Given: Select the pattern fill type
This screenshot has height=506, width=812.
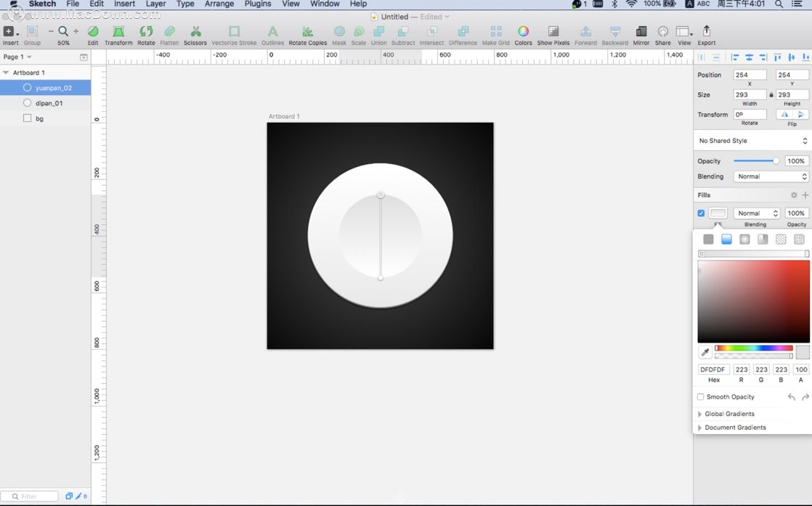Looking at the screenshot, I should 781,239.
